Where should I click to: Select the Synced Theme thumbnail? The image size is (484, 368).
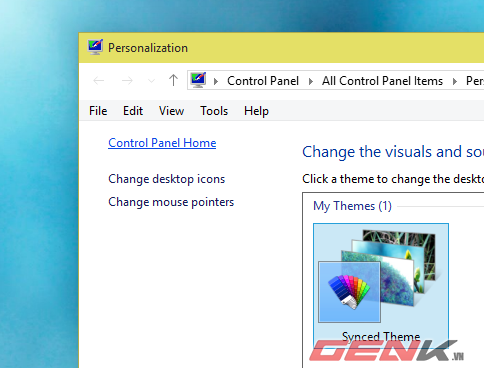[x=381, y=286]
